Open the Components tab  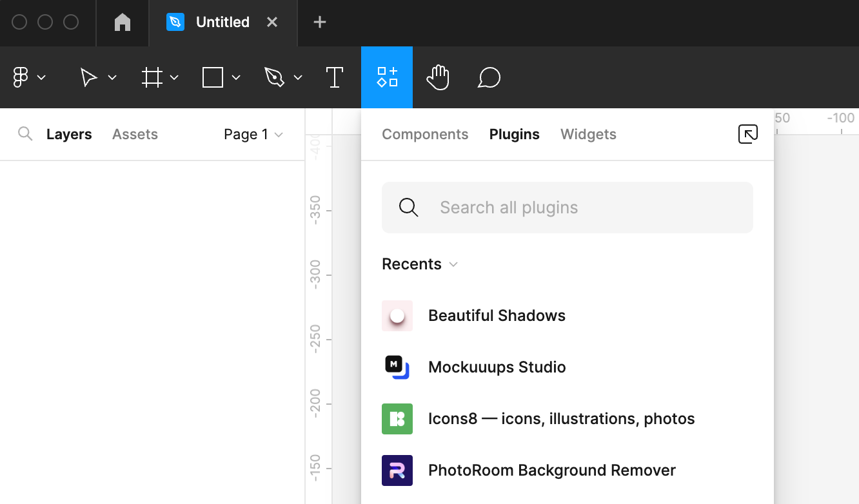425,134
